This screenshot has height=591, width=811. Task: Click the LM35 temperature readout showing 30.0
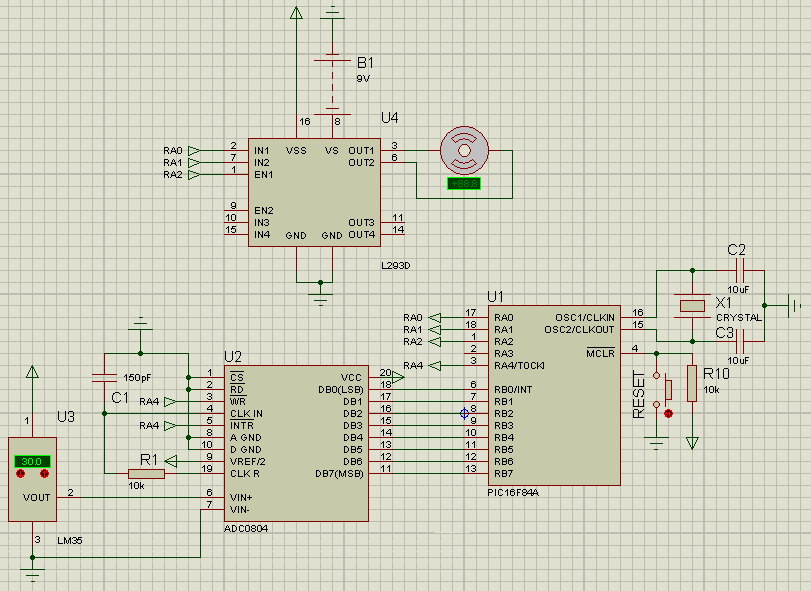click(31, 460)
